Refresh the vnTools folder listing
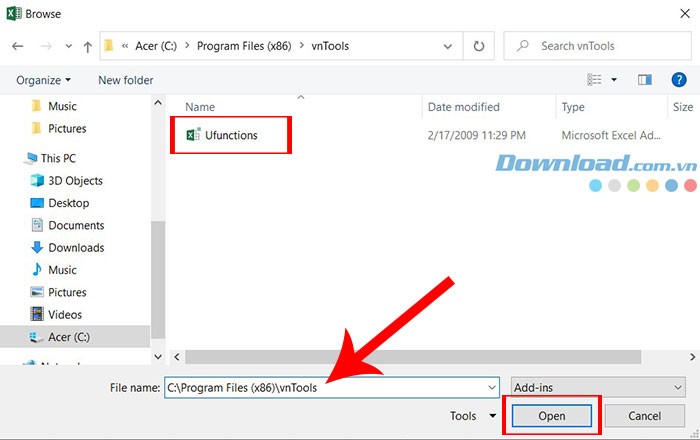The image size is (700, 440). pyautogui.click(x=479, y=46)
